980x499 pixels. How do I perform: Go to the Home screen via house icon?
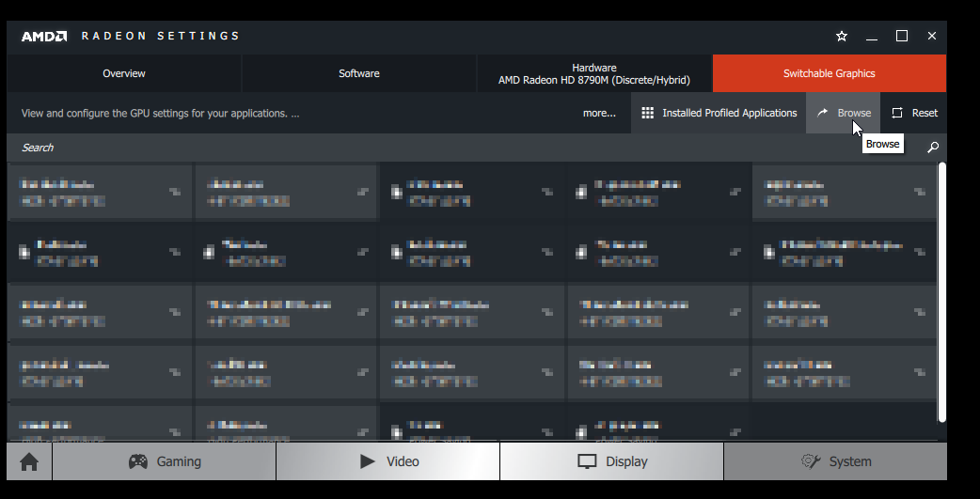click(x=29, y=461)
